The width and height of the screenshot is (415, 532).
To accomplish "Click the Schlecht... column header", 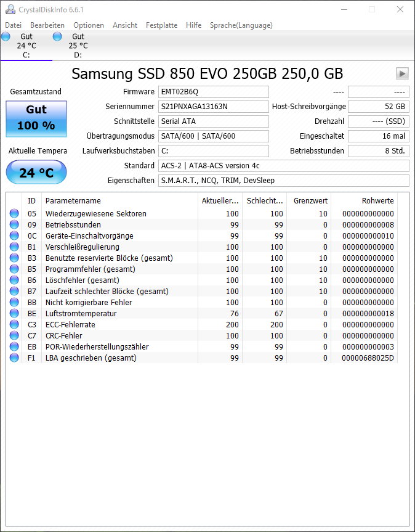I will [265, 200].
